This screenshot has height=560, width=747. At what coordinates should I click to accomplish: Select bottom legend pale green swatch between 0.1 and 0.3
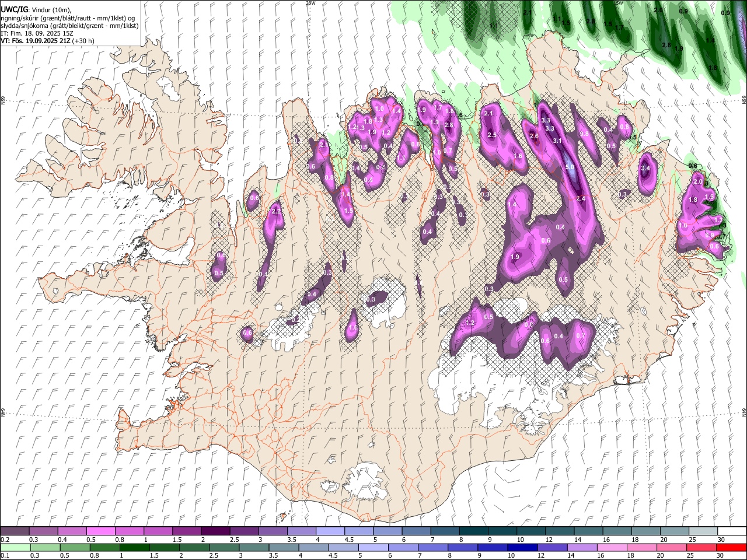click(x=15, y=547)
